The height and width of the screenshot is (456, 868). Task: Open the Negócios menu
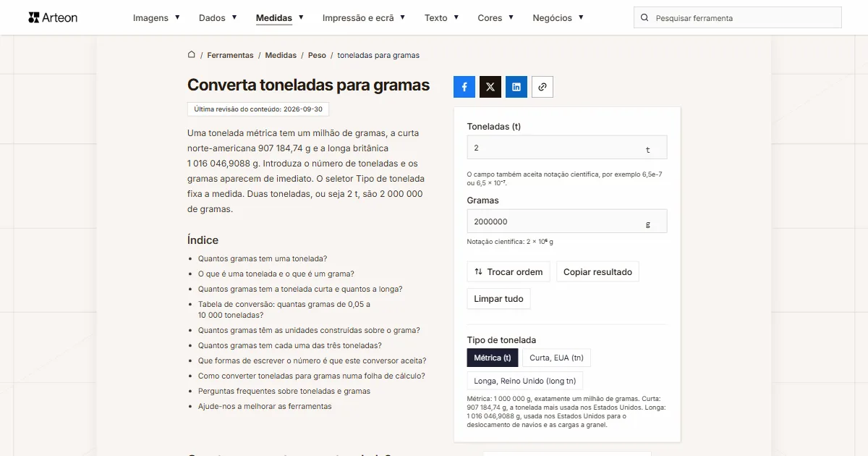click(558, 18)
